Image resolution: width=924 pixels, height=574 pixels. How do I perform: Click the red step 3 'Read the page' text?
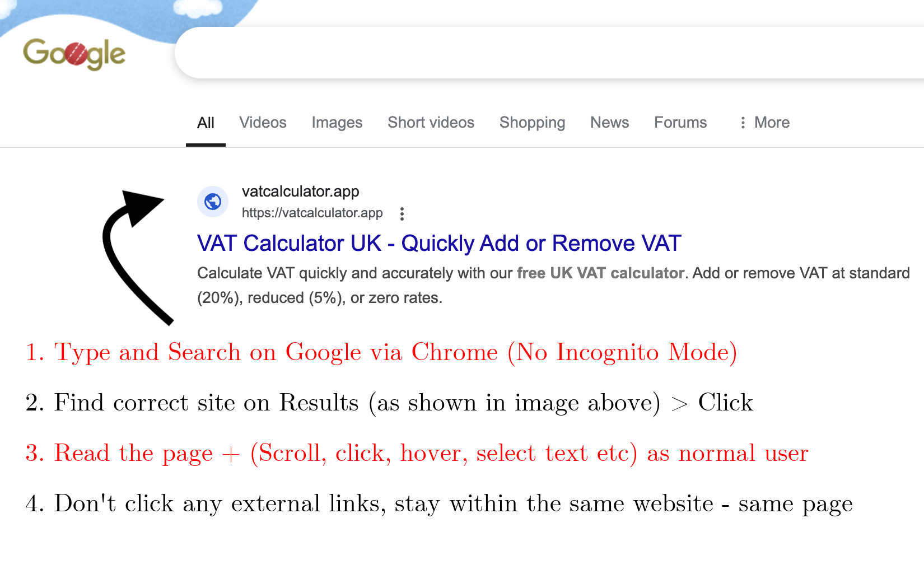(x=417, y=453)
